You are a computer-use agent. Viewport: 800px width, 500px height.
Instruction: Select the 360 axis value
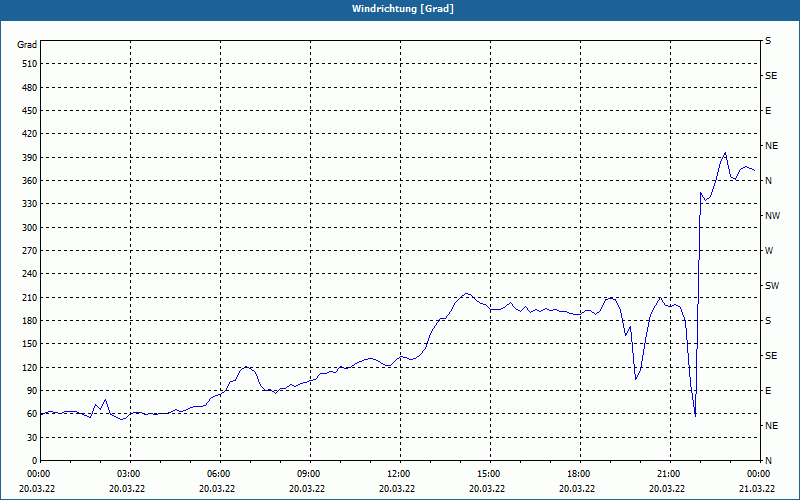point(30,181)
